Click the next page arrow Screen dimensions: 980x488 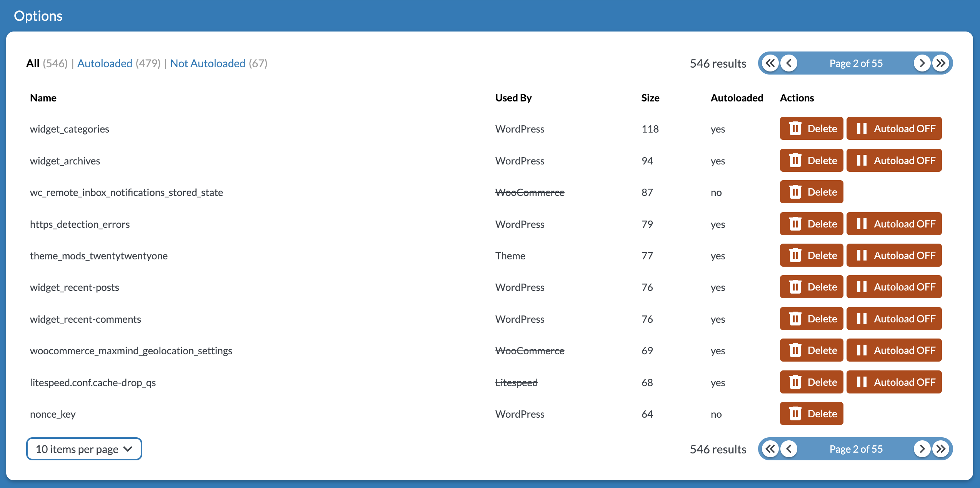pyautogui.click(x=922, y=62)
